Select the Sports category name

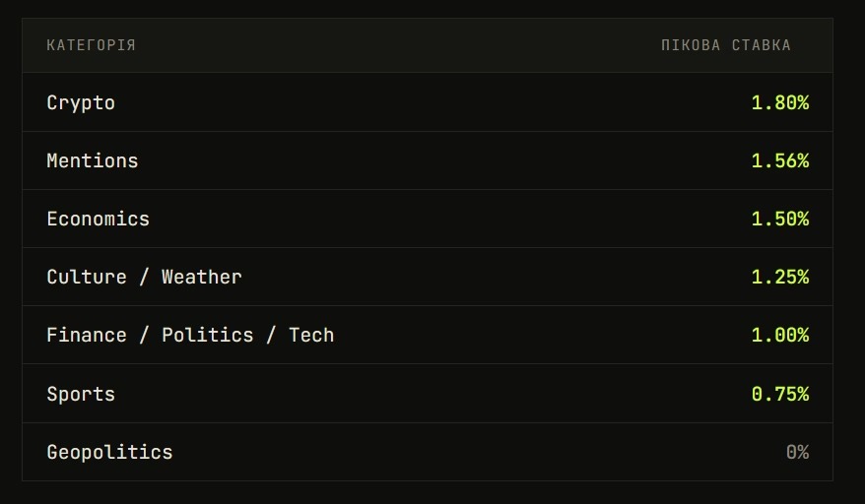coord(81,394)
